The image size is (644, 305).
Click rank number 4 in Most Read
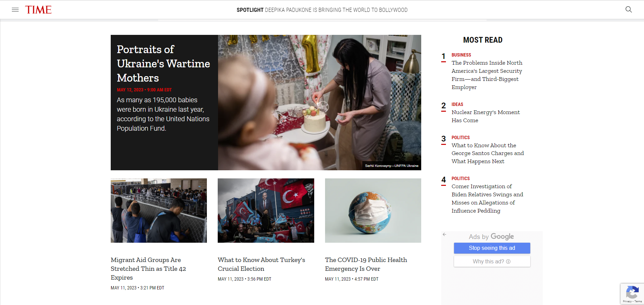[444, 180]
